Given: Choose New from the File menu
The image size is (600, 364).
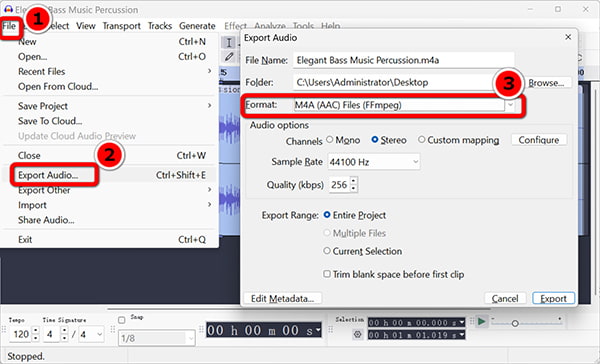Looking at the screenshot, I should coord(109,41).
